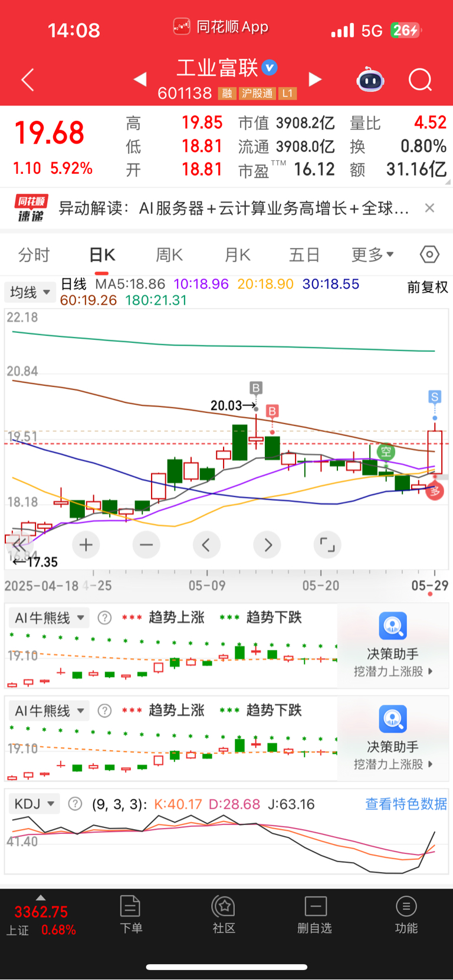The height and width of the screenshot is (980, 453).
Task: Open the second 决策助手 card
Action: pos(393,738)
